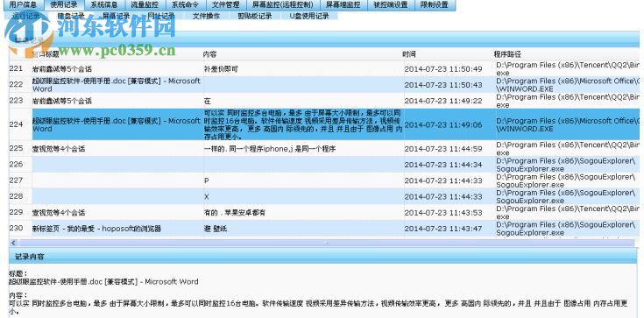Sort by the 内容 column header
Screen dimensions: 644x318
point(210,54)
